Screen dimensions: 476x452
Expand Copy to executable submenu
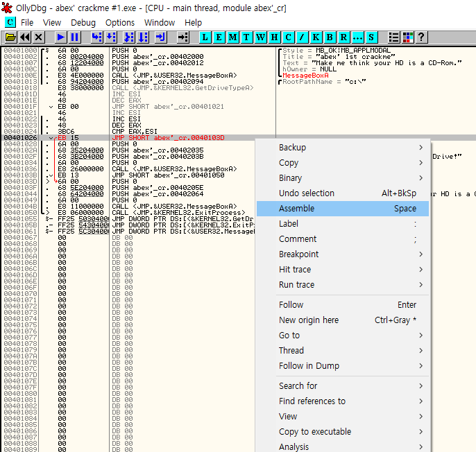[343, 431]
